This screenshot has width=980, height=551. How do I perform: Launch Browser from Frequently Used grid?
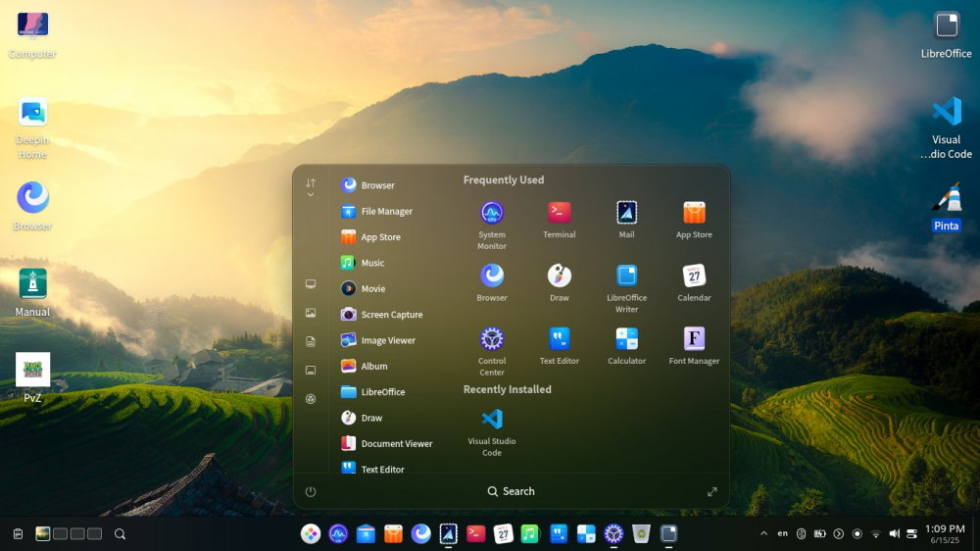pyautogui.click(x=492, y=282)
